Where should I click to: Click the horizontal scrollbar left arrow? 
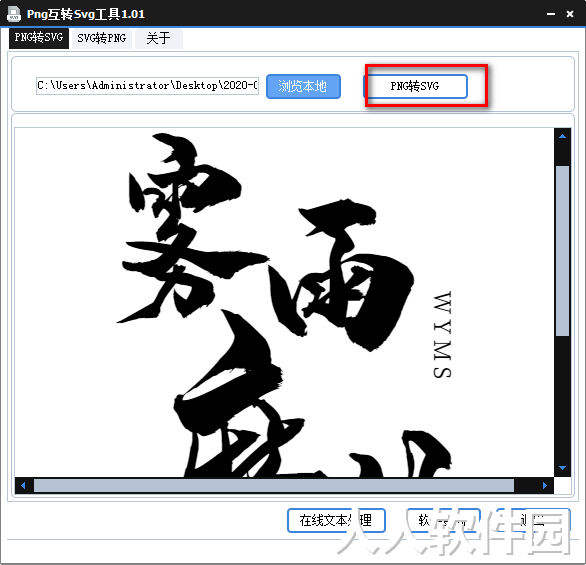[23, 485]
